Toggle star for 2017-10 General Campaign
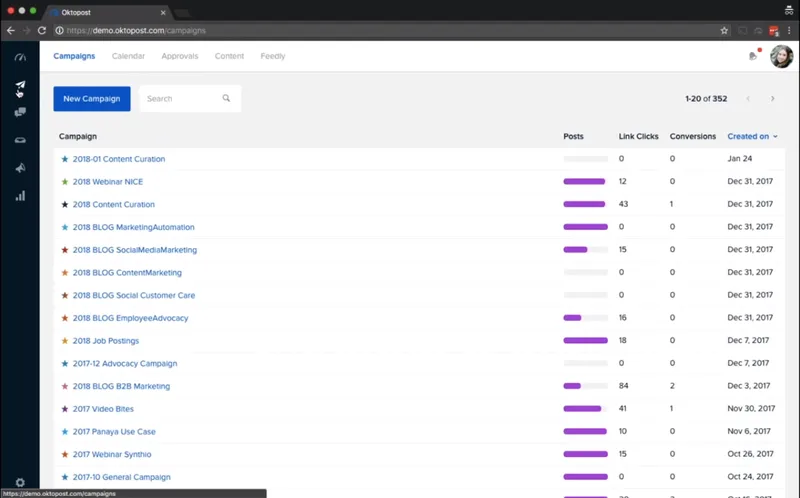800x498 pixels. pos(65,477)
